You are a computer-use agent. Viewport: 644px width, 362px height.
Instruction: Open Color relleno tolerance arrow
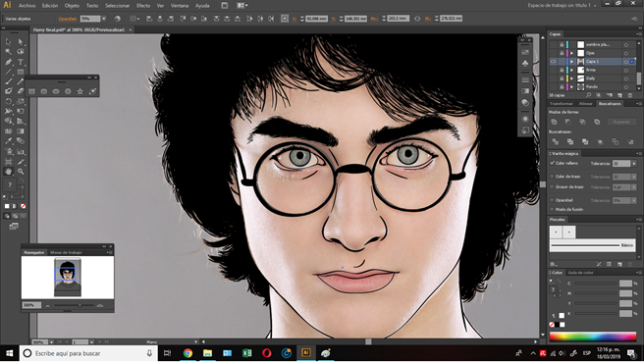[x=634, y=164]
